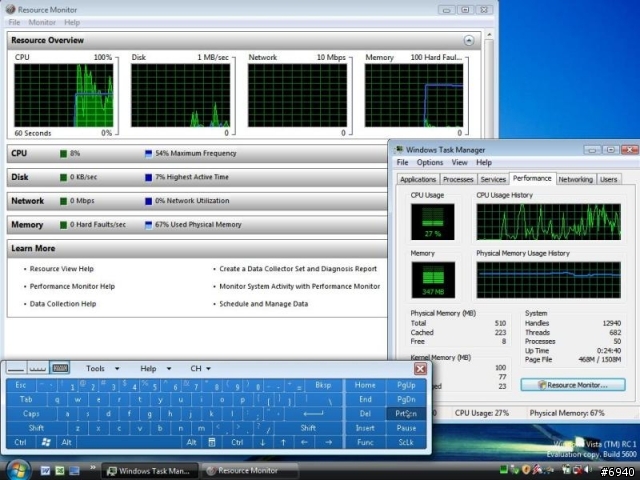Switch Input Panel to Character Pad mode
The height and width of the screenshot is (480, 640).
(x=38, y=368)
